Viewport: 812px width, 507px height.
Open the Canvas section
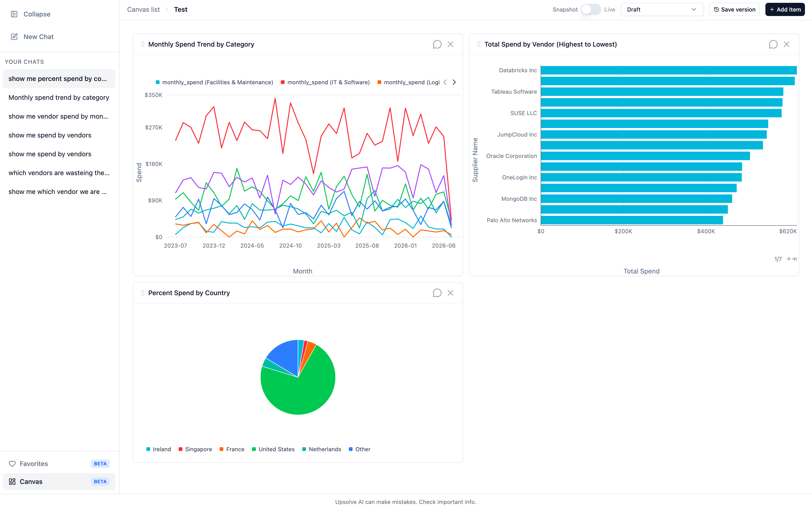coord(59,482)
